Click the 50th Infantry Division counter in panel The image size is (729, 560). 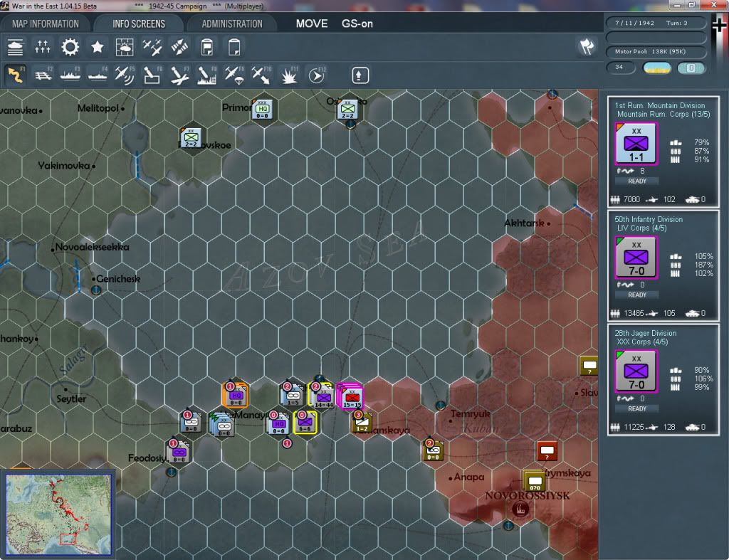636,258
